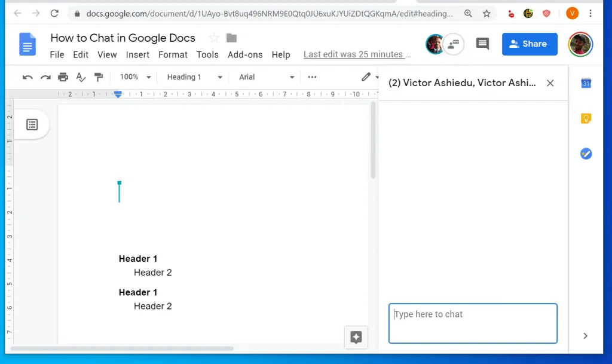Run spelling and grammar check

coord(81,77)
